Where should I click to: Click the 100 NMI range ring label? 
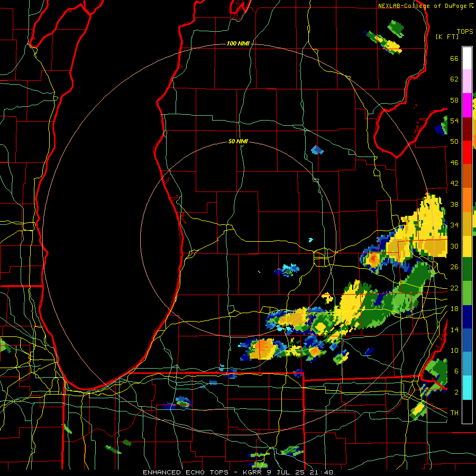tap(238, 44)
